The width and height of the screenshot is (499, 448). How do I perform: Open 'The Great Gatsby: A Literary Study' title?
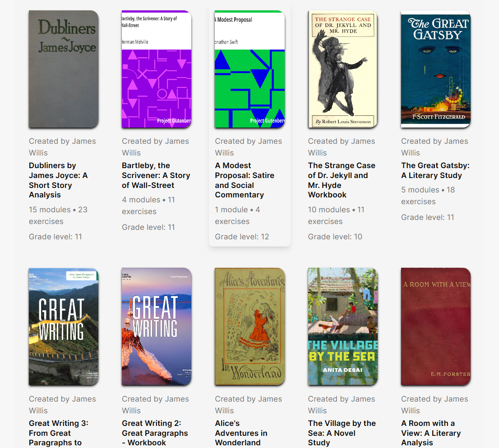pos(435,170)
